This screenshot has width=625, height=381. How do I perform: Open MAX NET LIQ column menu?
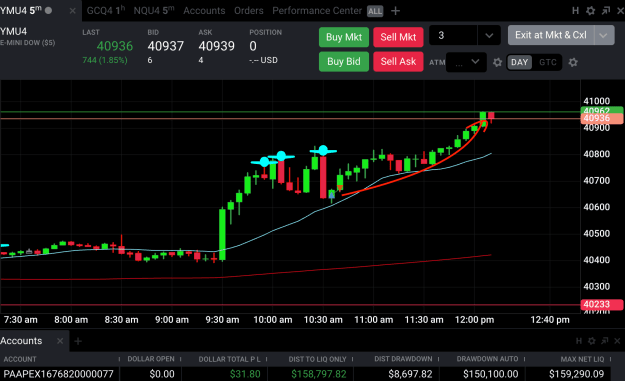pyautogui.click(x=610, y=359)
